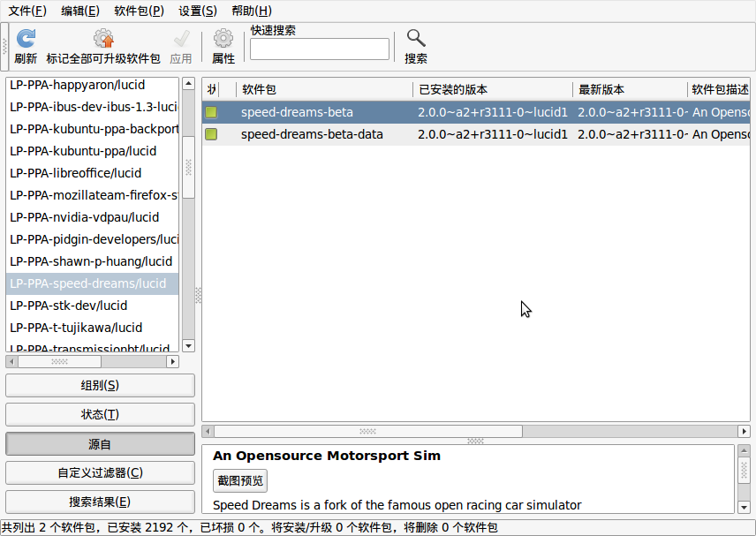Click the Custom Filters (自定义过滤器) button
756x536 pixels.
click(x=100, y=472)
